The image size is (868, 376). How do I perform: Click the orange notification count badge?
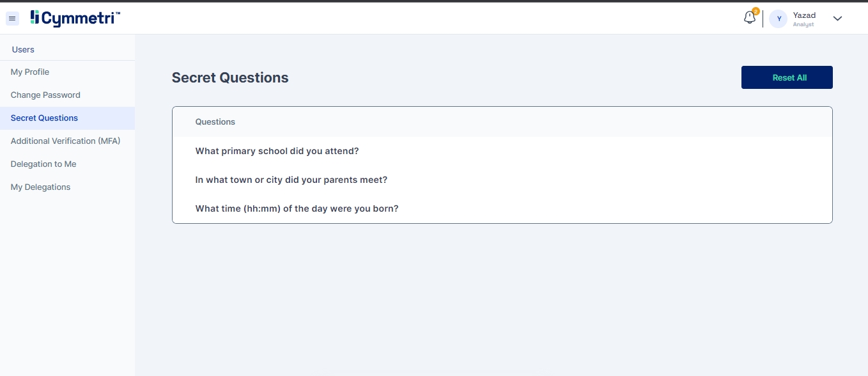click(x=756, y=11)
